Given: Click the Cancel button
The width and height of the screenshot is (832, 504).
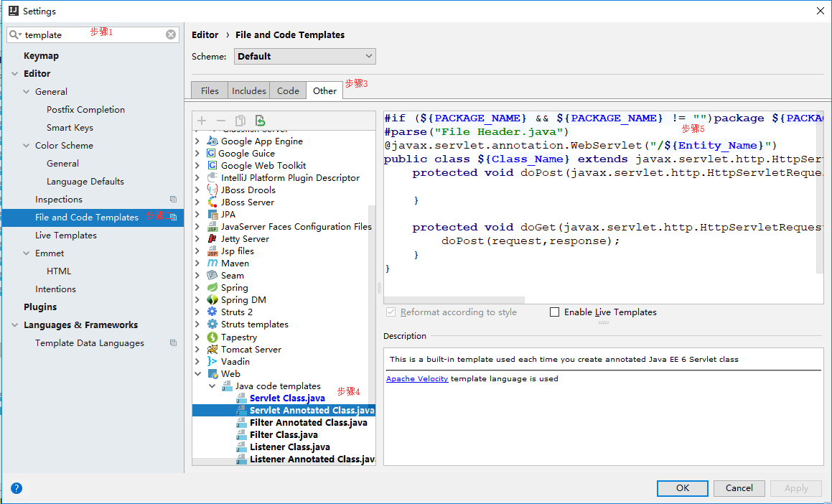Looking at the screenshot, I should (739, 488).
